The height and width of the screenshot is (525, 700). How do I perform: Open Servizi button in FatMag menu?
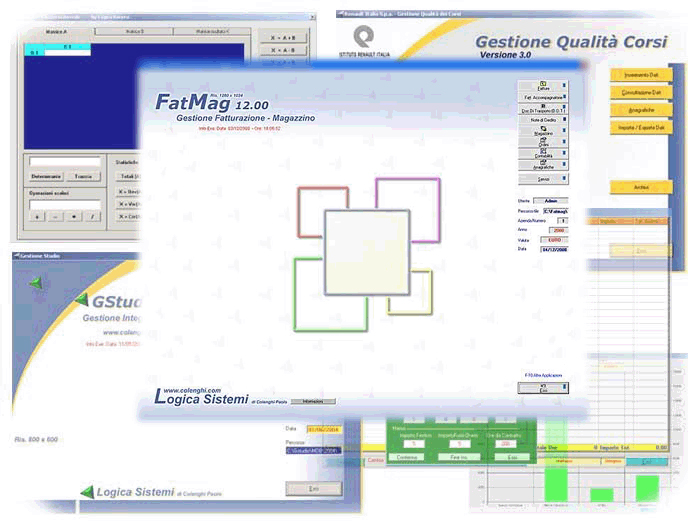(x=543, y=179)
